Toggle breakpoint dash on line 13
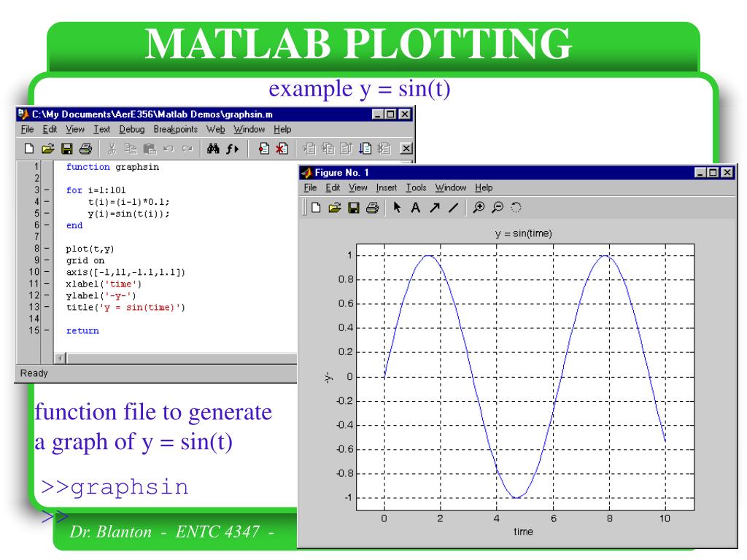The image size is (747, 560). pyautogui.click(x=47, y=307)
